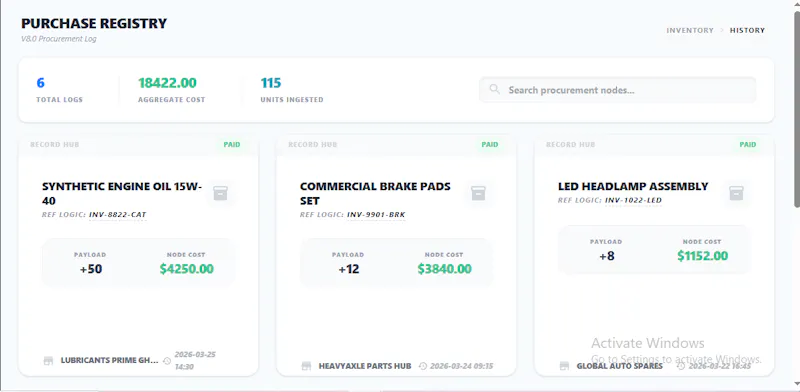Click node cost $1152.00
The height and width of the screenshot is (392, 800).
pyautogui.click(x=703, y=256)
